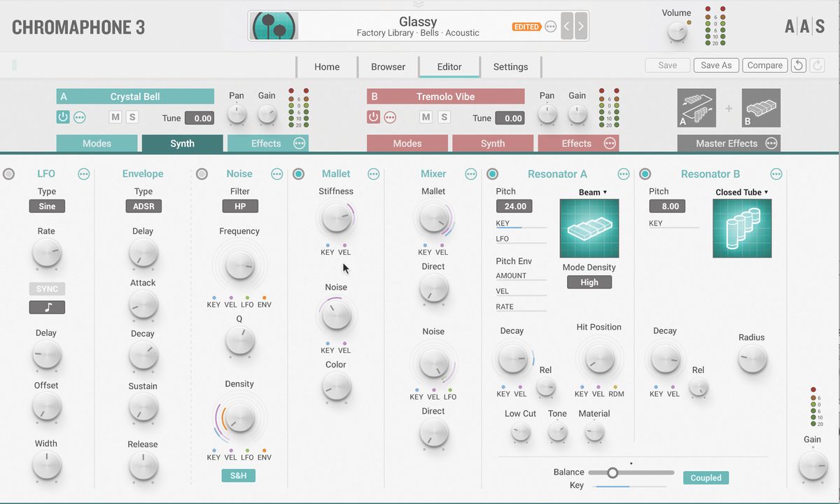Click the mallet preset icon beside Glassy
840x504 pixels.
click(x=273, y=26)
